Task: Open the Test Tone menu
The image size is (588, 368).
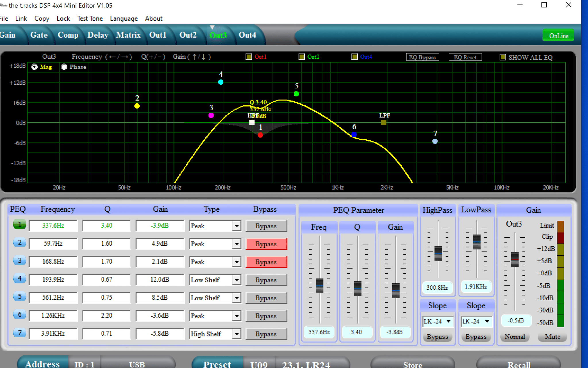Action: click(x=90, y=18)
